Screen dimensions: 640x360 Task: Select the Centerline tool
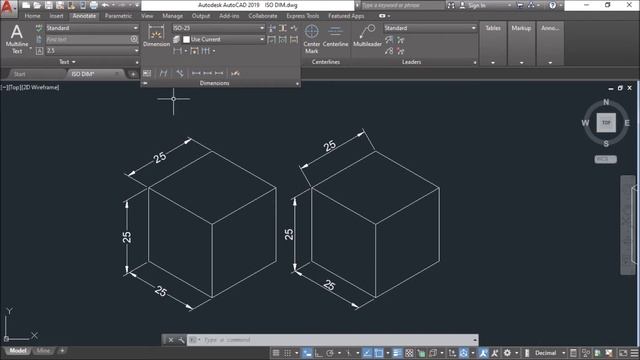coord(336,36)
